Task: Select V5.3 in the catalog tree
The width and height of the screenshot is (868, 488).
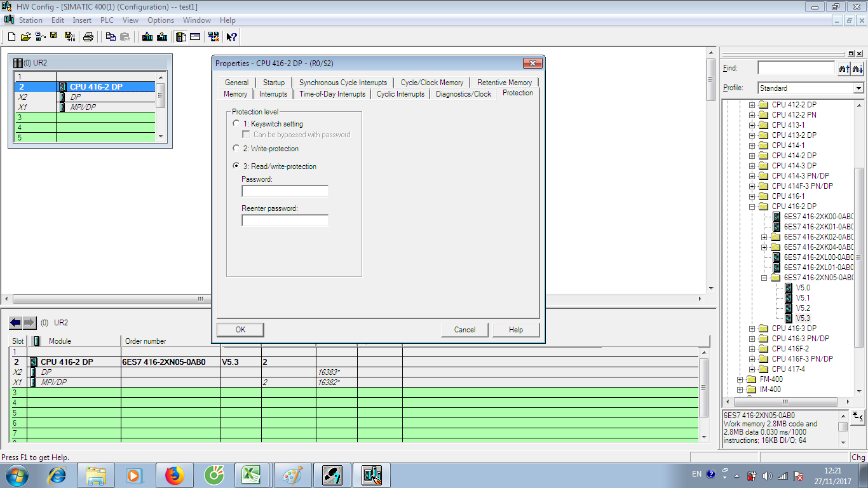Action: pos(803,318)
